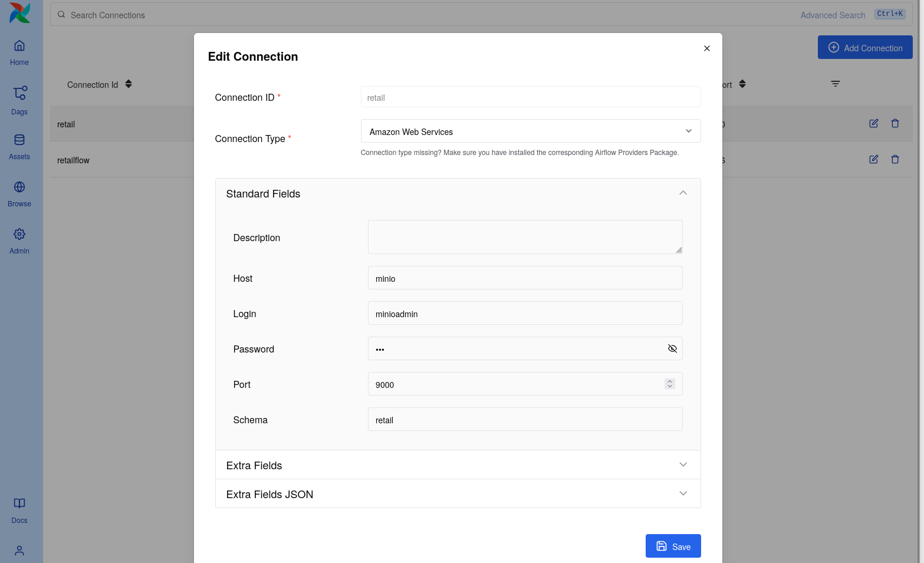924x563 pixels.
Task: Click the Connection Id column header
Action: pyautogui.click(x=93, y=85)
